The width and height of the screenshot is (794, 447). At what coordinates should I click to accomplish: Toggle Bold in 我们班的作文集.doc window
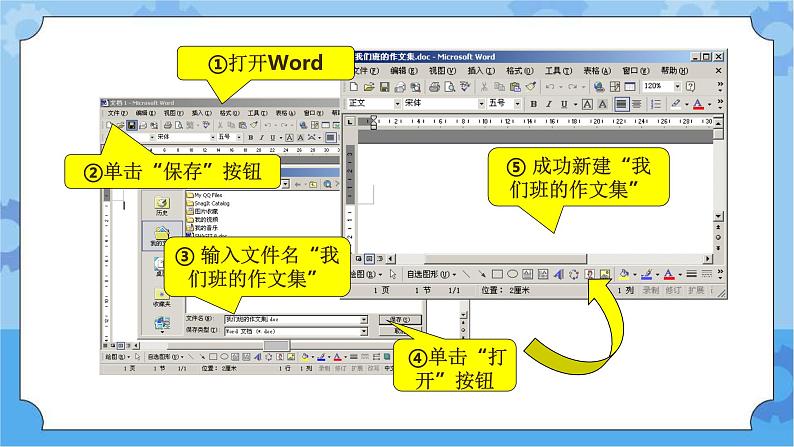point(533,103)
